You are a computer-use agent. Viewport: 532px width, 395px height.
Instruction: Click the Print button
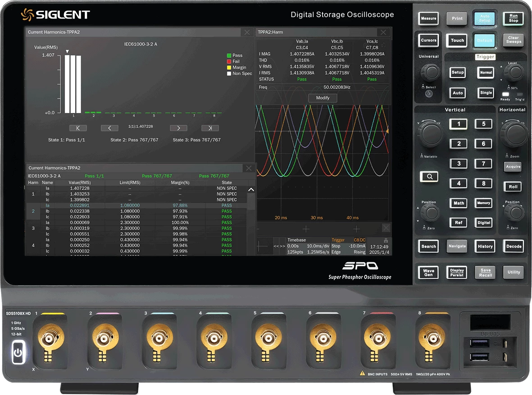[457, 18]
